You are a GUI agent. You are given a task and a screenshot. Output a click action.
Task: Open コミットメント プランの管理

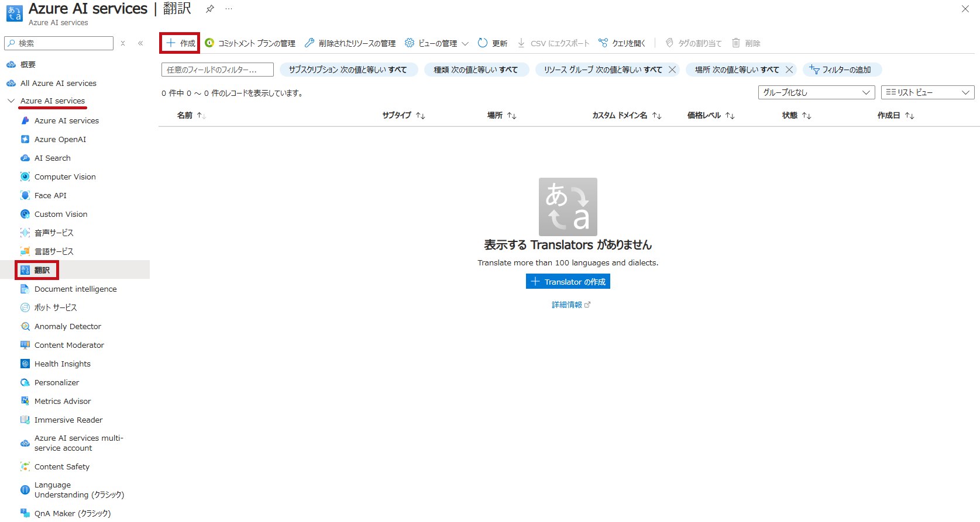[x=250, y=43]
